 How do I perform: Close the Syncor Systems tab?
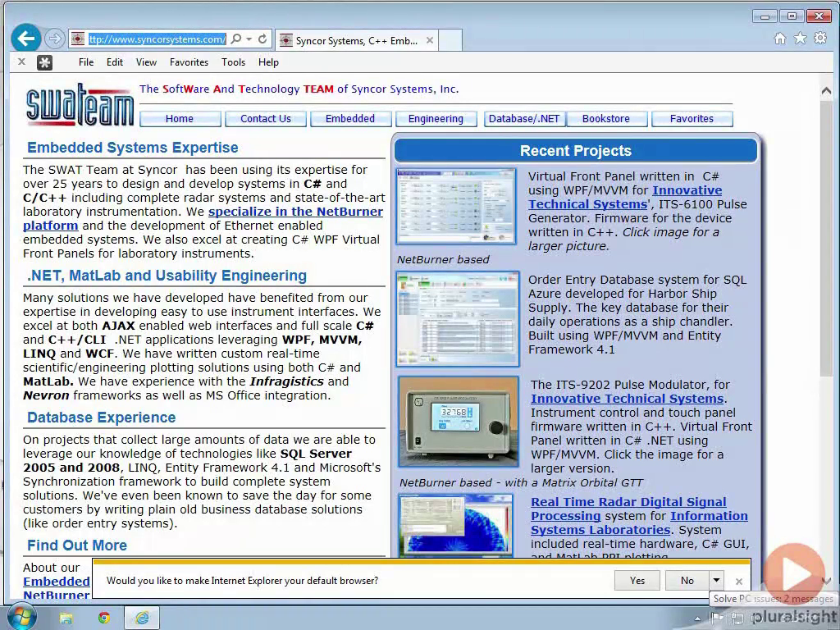[430, 40]
